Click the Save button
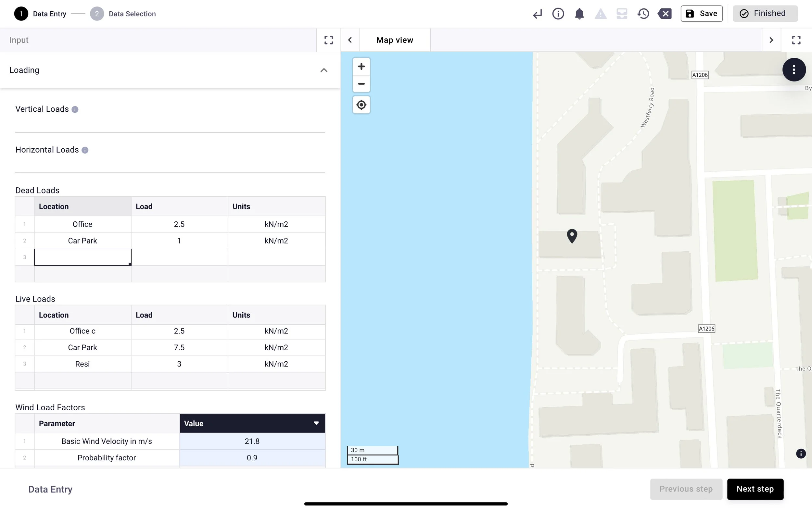Viewport: 812px width, 510px height. click(701, 14)
